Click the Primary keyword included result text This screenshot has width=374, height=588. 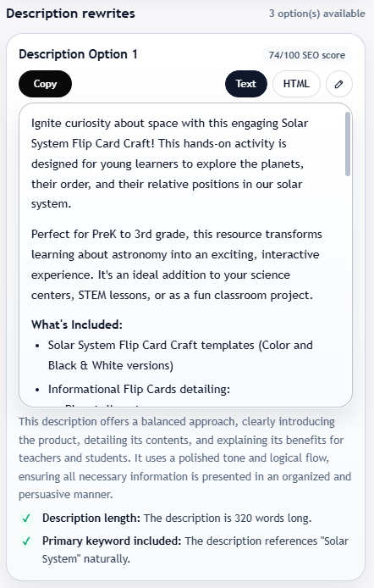pyautogui.click(x=195, y=550)
